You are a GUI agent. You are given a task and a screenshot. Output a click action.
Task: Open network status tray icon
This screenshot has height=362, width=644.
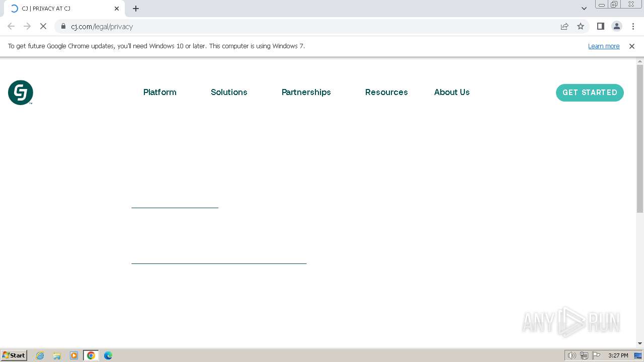coord(584,355)
